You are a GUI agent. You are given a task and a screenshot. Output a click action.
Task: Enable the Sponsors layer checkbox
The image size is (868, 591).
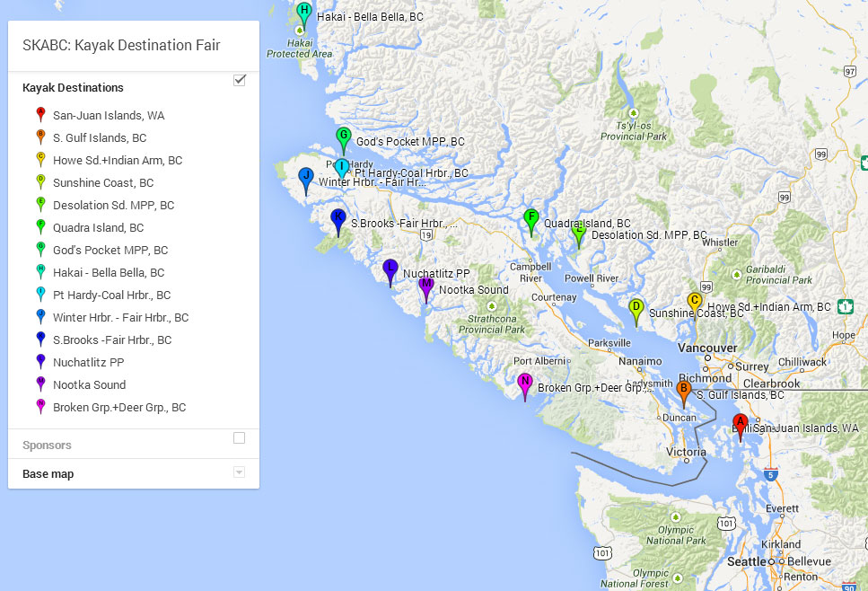pos(240,438)
